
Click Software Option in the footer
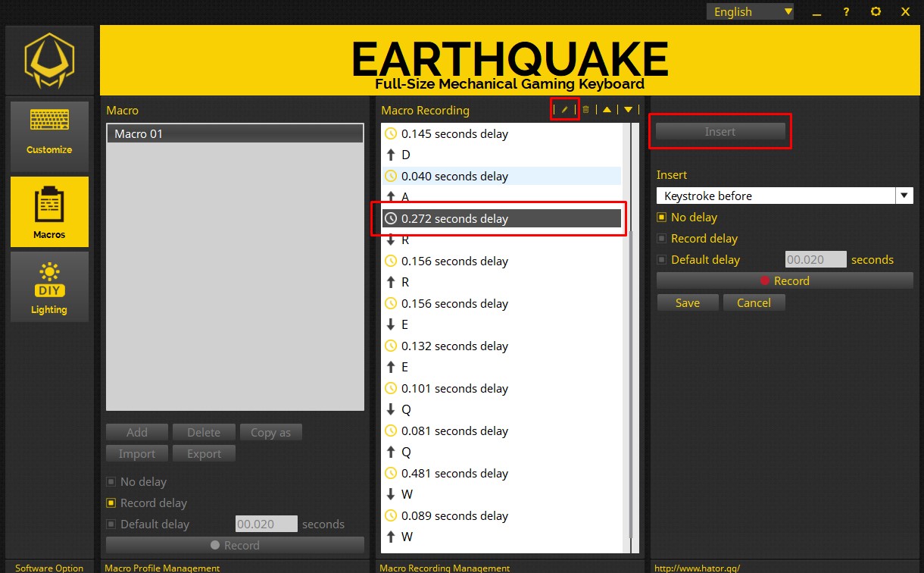click(49, 568)
